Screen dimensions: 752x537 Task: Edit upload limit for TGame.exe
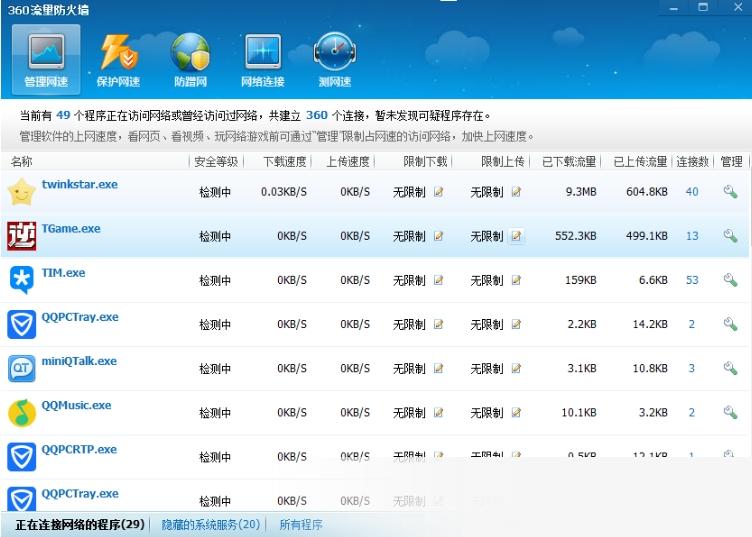click(516, 236)
